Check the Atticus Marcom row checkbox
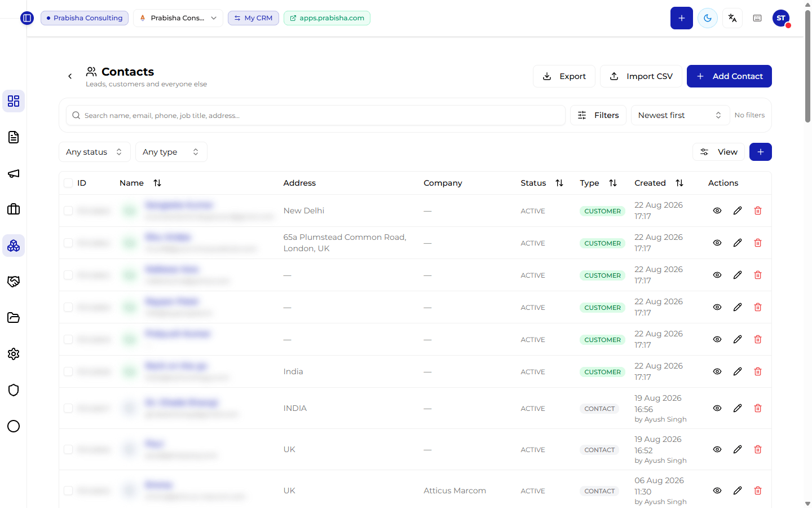812x508 pixels. tap(68, 491)
